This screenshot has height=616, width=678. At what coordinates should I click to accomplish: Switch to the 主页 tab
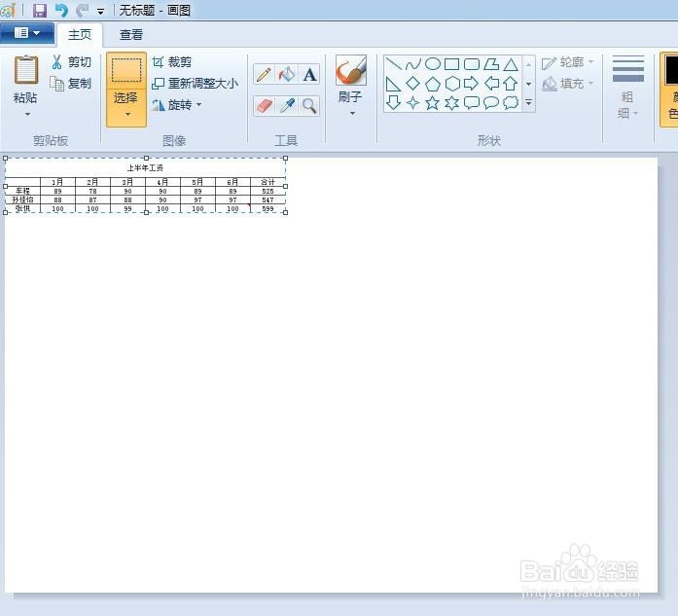click(80, 35)
